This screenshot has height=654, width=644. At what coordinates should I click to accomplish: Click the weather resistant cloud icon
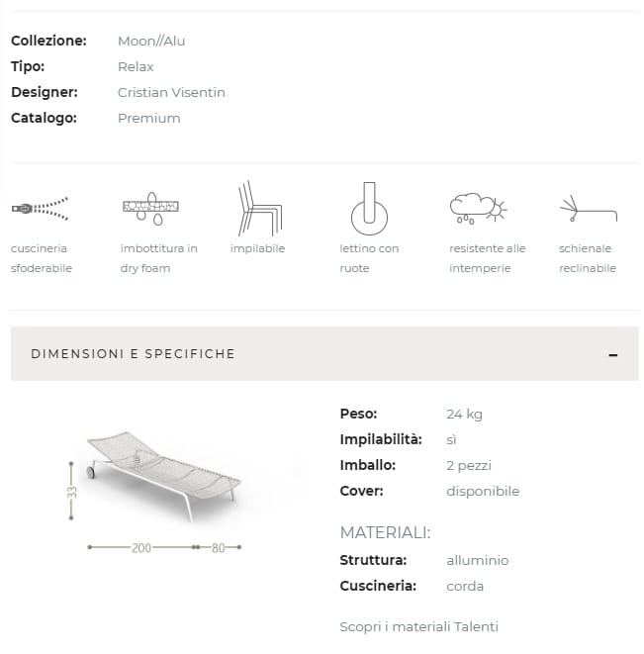pos(478,208)
